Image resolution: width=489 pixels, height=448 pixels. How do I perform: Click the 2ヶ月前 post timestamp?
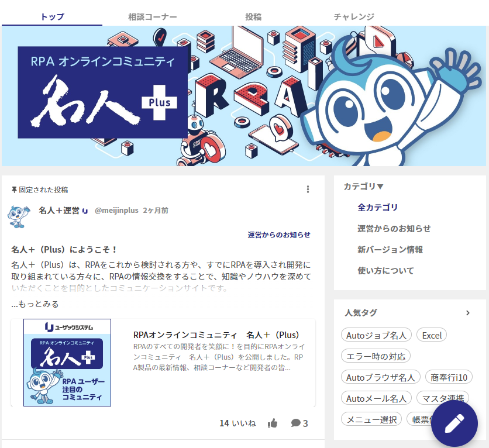point(156,211)
